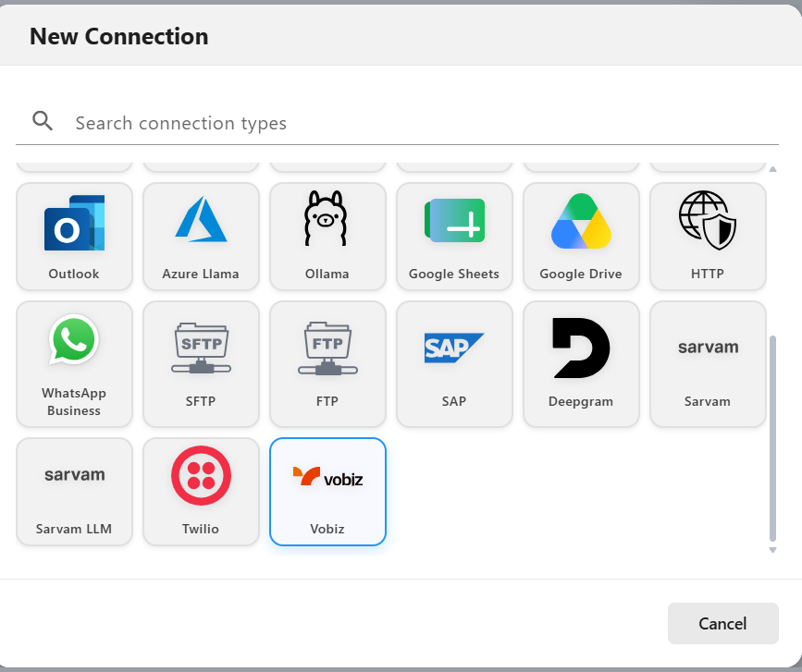Pick the Sarvam LLM connection
802x672 pixels.
pyautogui.click(x=74, y=492)
